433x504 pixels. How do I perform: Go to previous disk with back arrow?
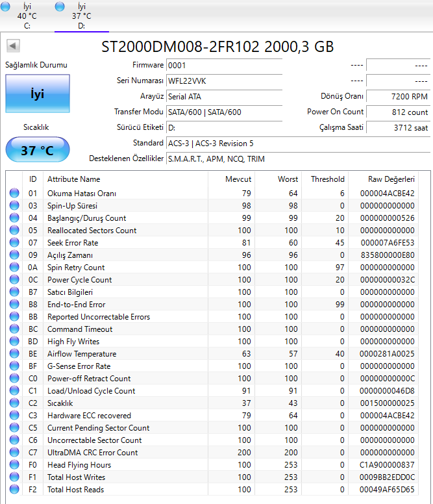coord(13,46)
